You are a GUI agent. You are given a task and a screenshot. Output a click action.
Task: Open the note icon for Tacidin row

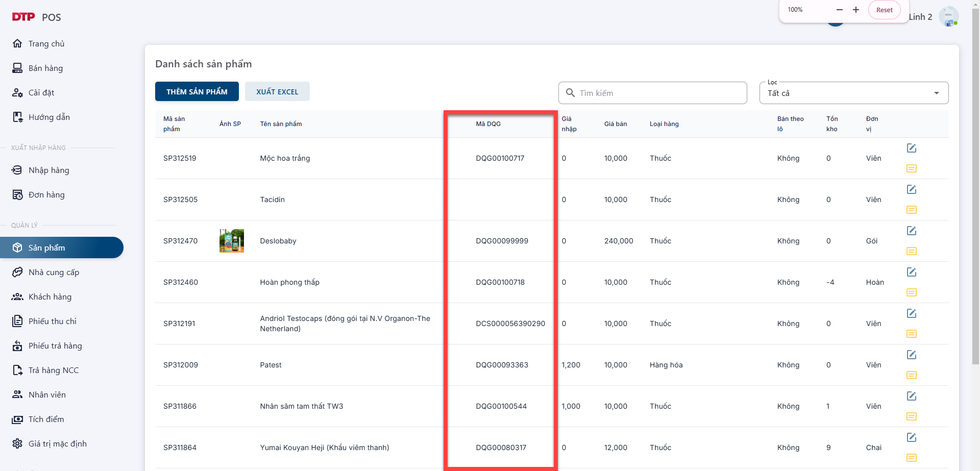(911, 210)
